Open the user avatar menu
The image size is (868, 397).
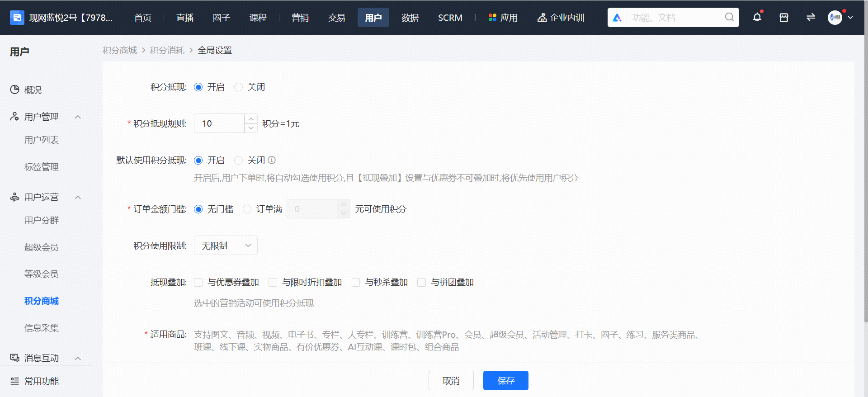click(835, 18)
